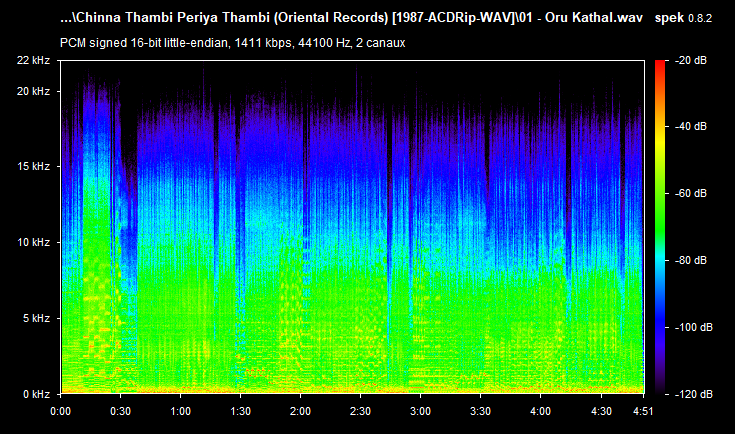Click the 3:30 time axis label

pyautogui.click(x=480, y=412)
